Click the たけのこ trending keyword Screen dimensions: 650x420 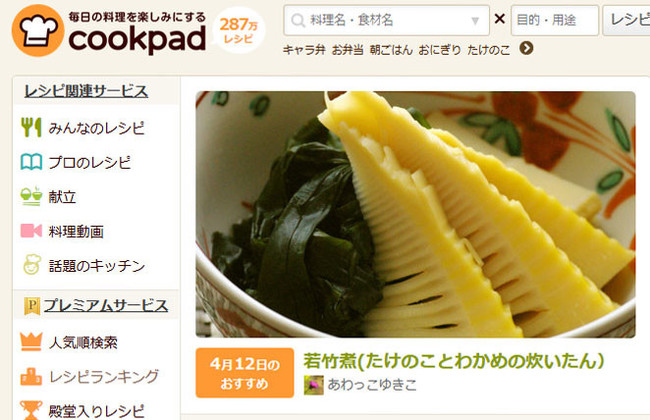click(489, 50)
